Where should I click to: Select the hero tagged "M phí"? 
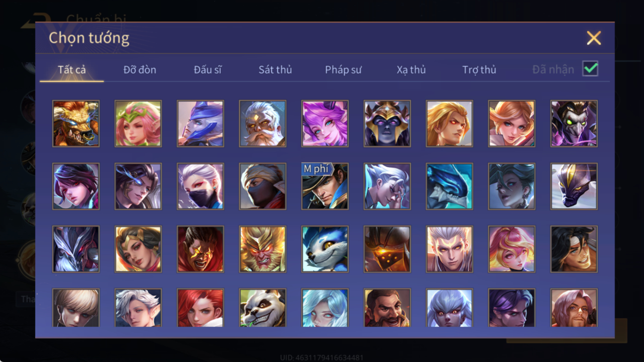(325, 186)
